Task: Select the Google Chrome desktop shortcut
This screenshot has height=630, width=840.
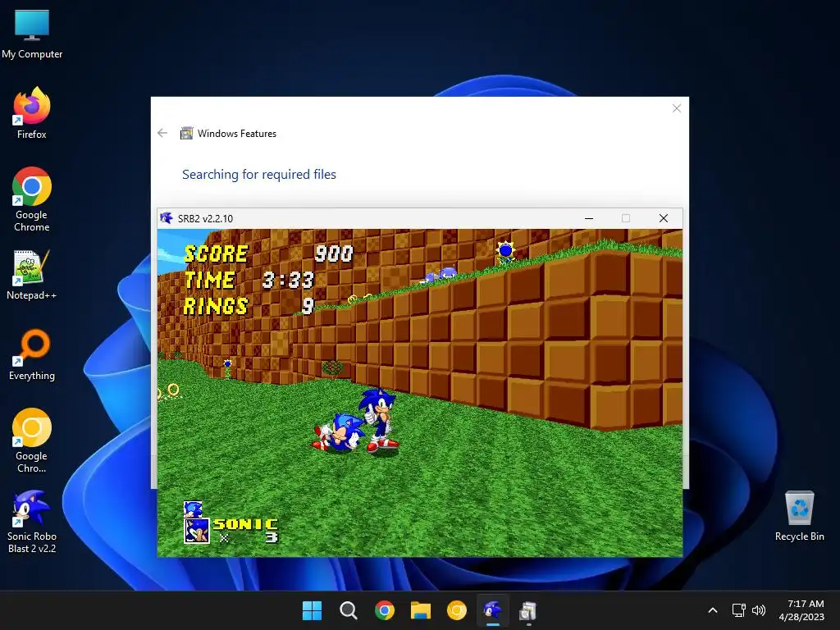Action: click(32, 199)
